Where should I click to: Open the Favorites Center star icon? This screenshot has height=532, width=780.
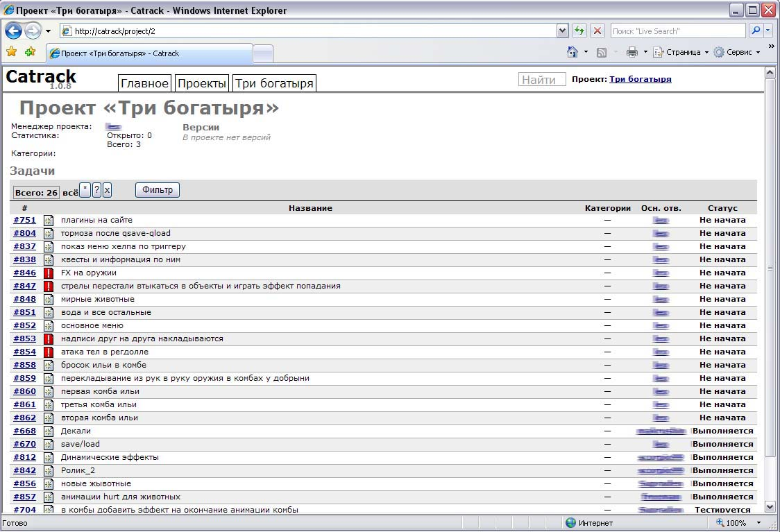tap(12, 52)
